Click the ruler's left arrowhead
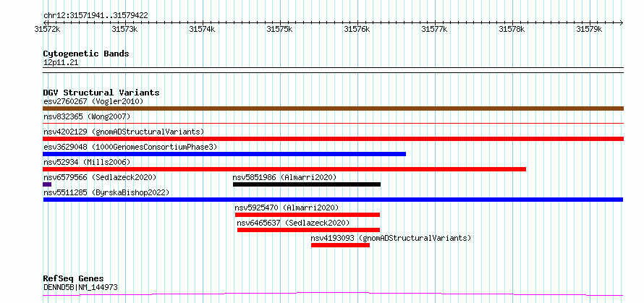The height and width of the screenshot is (303, 644). pos(45,22)
